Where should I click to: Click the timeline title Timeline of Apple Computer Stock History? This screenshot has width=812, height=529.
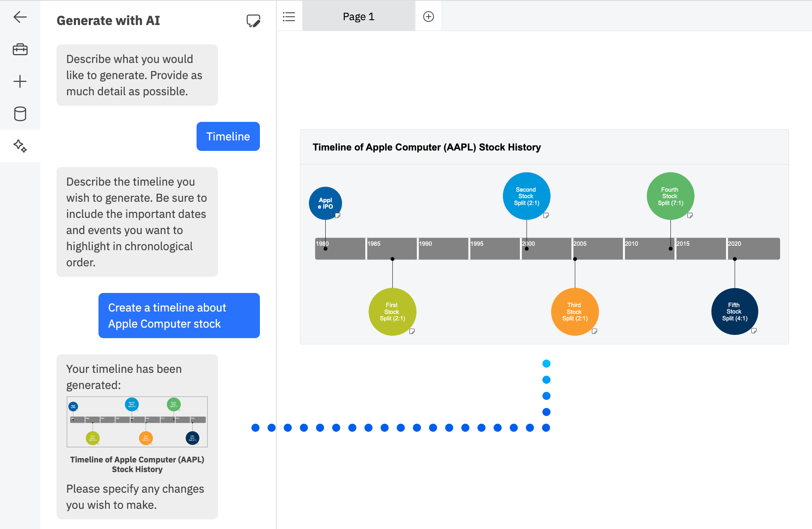[x=427, y=147]
